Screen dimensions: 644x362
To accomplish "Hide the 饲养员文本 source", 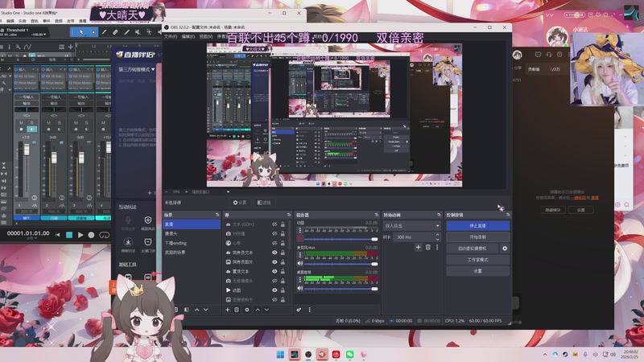I will pyautogui.click(x=275, y=253).
